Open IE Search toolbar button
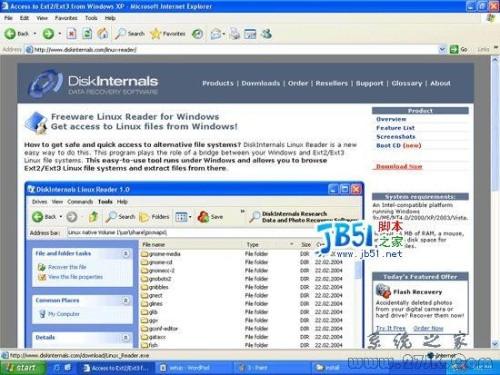Image resolution: width=500 pixels, height=375 pixels. (130, 34)
